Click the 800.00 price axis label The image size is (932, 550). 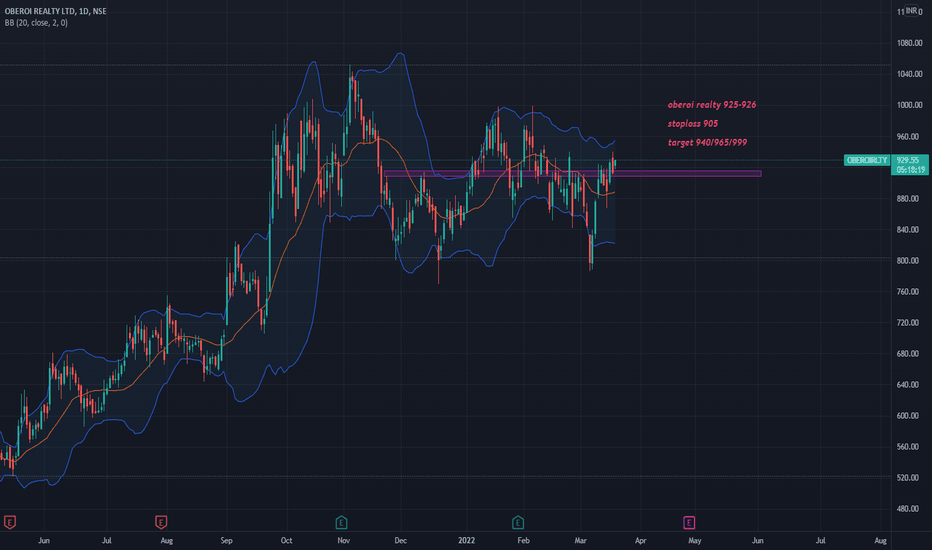(x=908, y=260)
